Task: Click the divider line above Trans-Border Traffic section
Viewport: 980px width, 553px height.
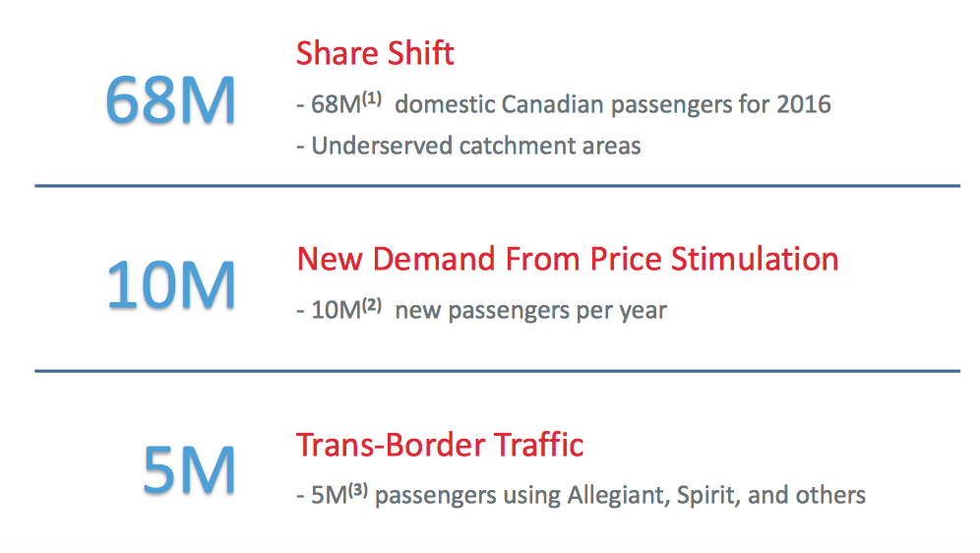Action: click(x=498, y=371)
